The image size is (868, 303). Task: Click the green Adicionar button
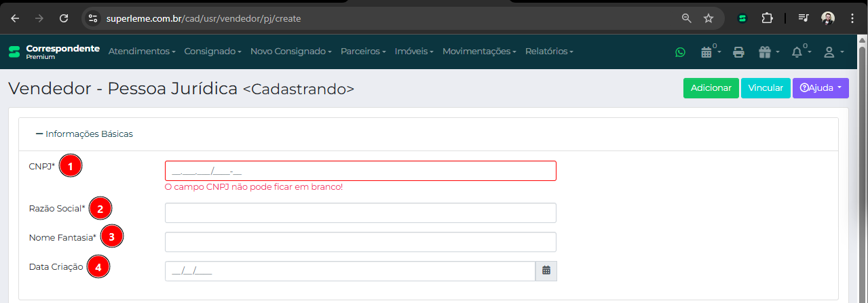pyautogui.click(x=711, y=88)
